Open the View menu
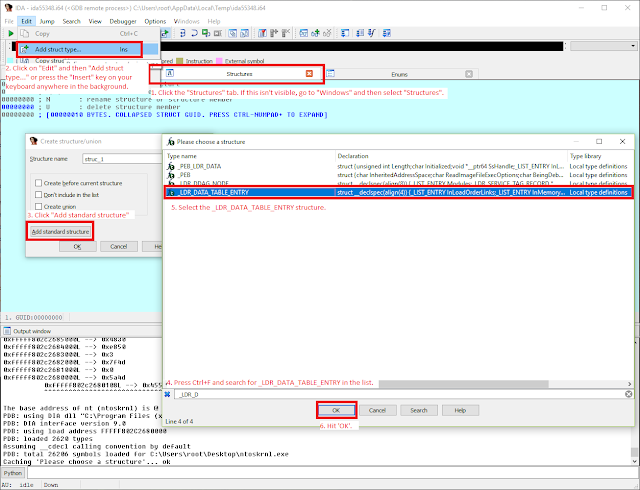The width and height of the screenshot is (640, 490). point(95,21)
